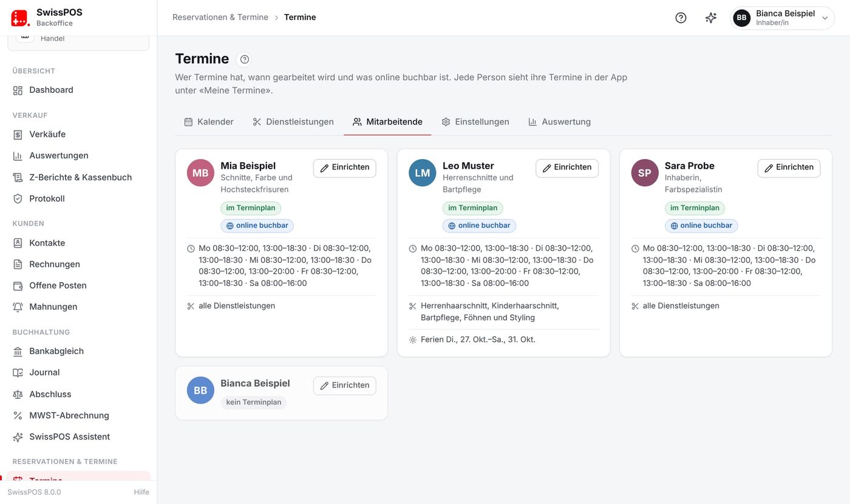This screenshot has width=850, height=504.
Task: Click alle Dienstleistungen on Sara Probe card
Action: tap(681, 306)
